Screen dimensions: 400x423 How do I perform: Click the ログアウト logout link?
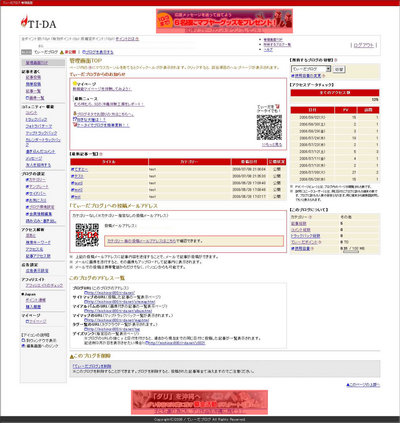(x=364, y=45)
